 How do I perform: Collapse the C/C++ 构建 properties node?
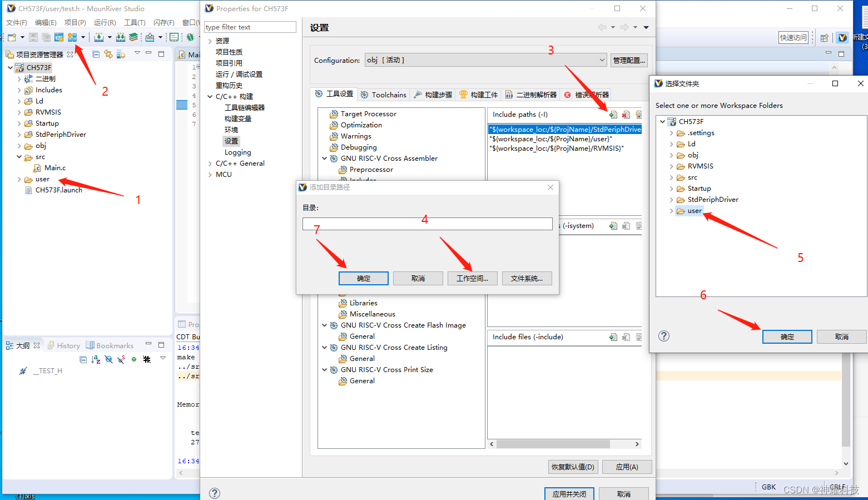point(210,97)
